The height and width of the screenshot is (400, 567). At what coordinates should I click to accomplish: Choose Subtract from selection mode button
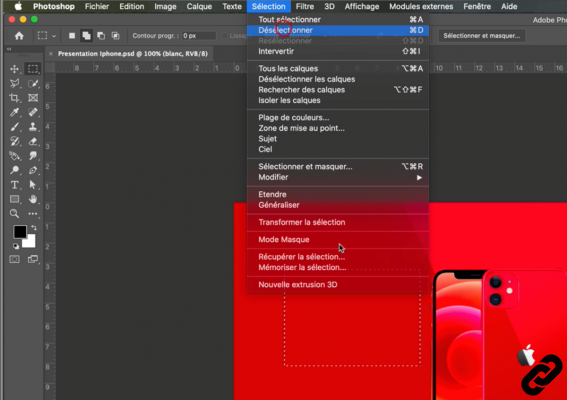pos(101,35)
